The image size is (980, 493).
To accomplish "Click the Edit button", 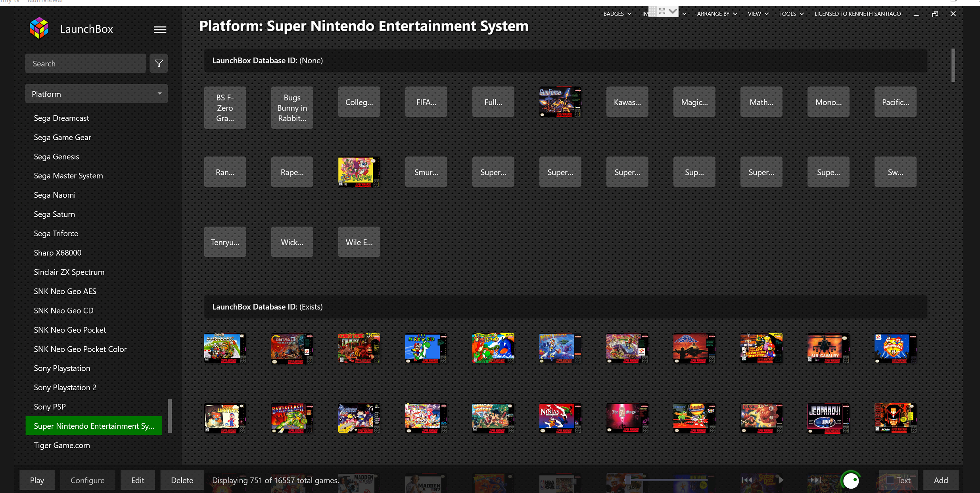I will 138,480.
